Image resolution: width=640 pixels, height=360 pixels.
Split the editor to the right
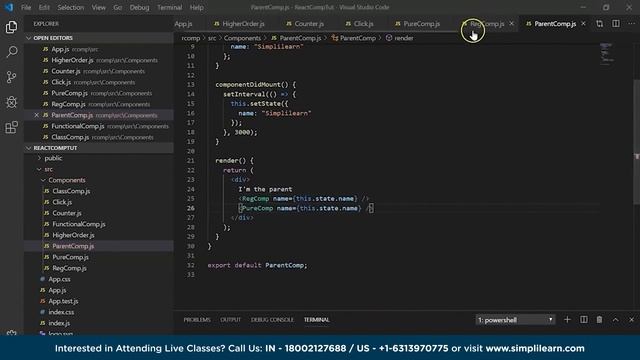pos(616,24)
